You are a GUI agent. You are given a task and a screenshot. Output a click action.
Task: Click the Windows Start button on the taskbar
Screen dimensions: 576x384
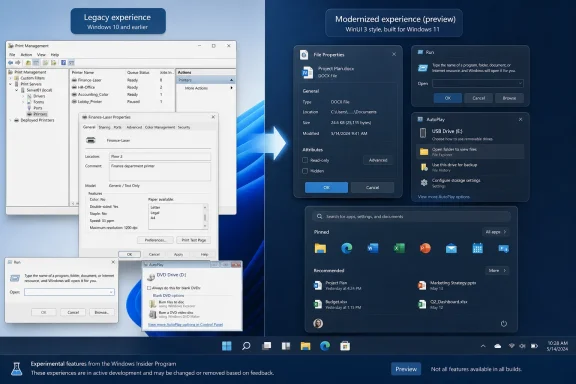point(227,346)
